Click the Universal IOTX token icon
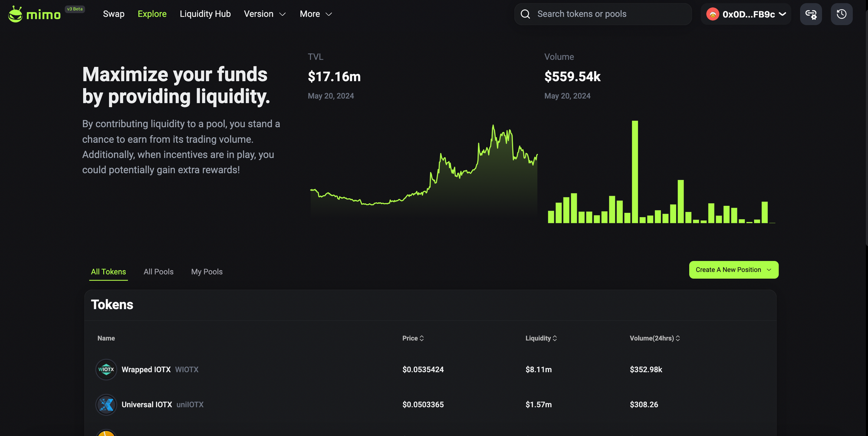This screenshot has width=868, height=436. pos(106,405)
